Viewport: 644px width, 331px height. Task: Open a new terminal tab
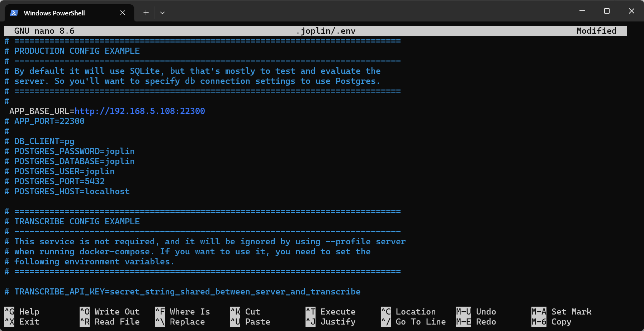(x=146, y=13)
